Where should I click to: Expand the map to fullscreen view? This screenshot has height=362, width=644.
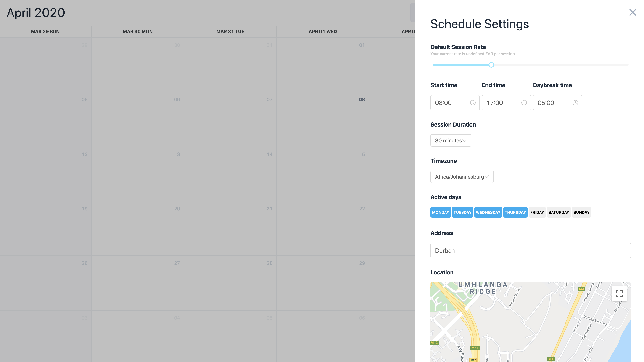(x=619, y=293)
